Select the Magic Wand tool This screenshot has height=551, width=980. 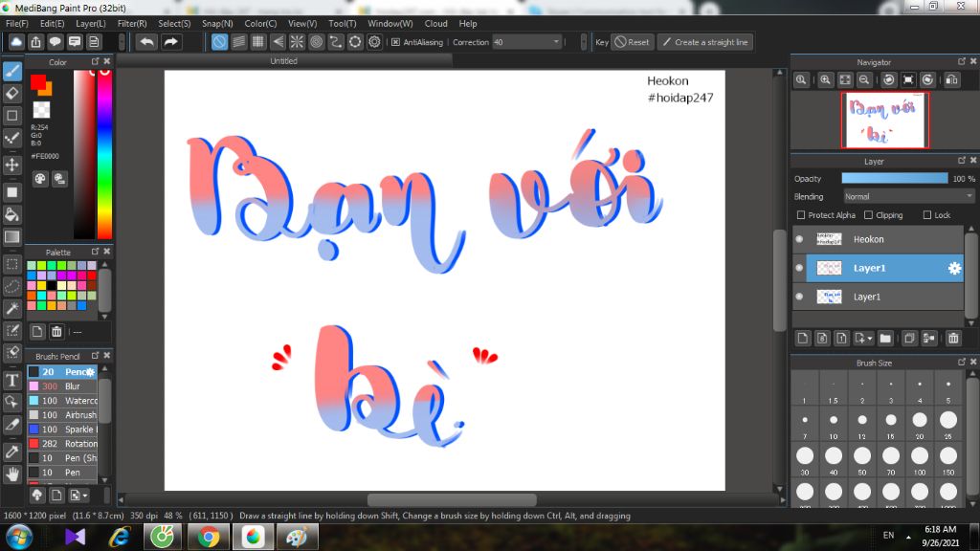(12, 308)
